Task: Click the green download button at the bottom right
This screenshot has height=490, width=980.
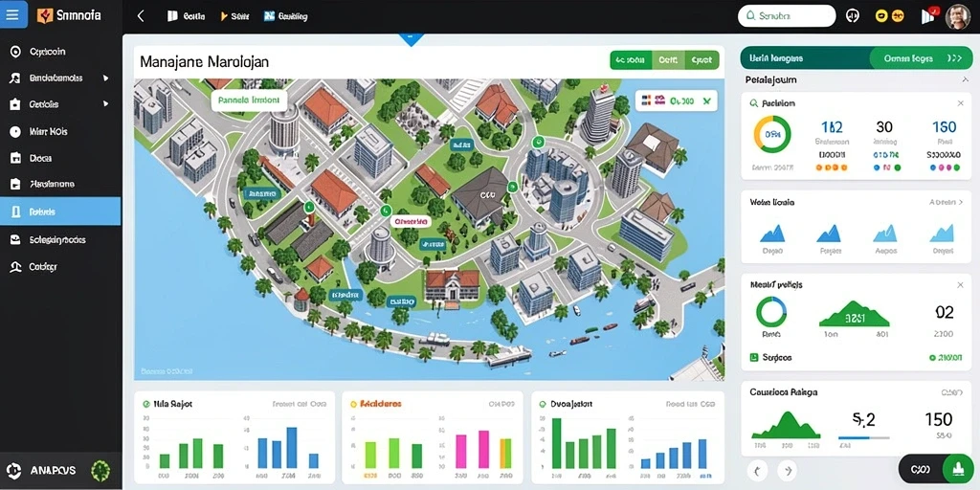Action: point(956,469)
